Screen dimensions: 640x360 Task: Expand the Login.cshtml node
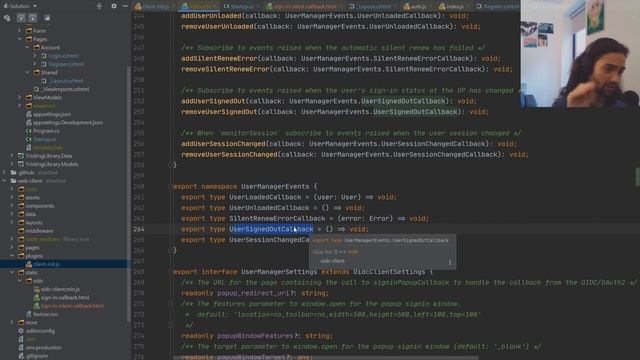tap(35, 56)
